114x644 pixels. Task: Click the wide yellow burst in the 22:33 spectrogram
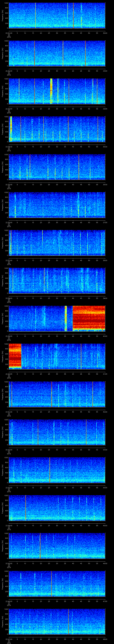[x=51, y=91]
